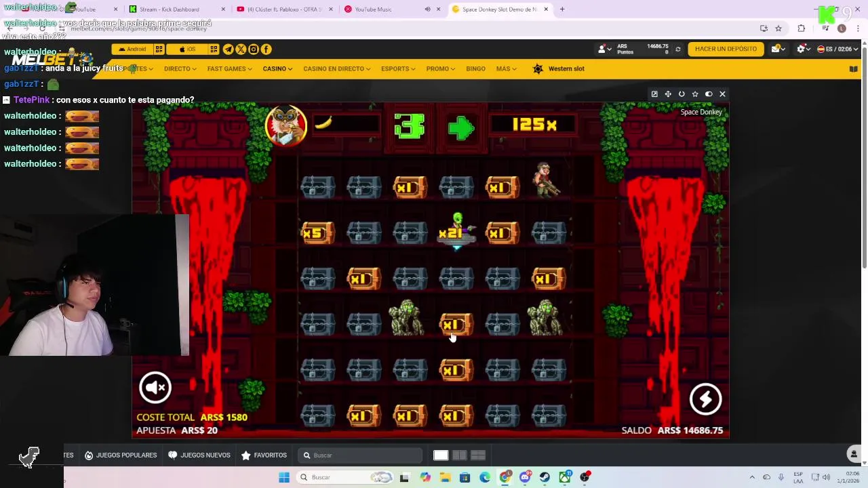The height and width of the screenshot is (488, 868).
Task: Expand the CASINO menu
Action: pos(277,68)
